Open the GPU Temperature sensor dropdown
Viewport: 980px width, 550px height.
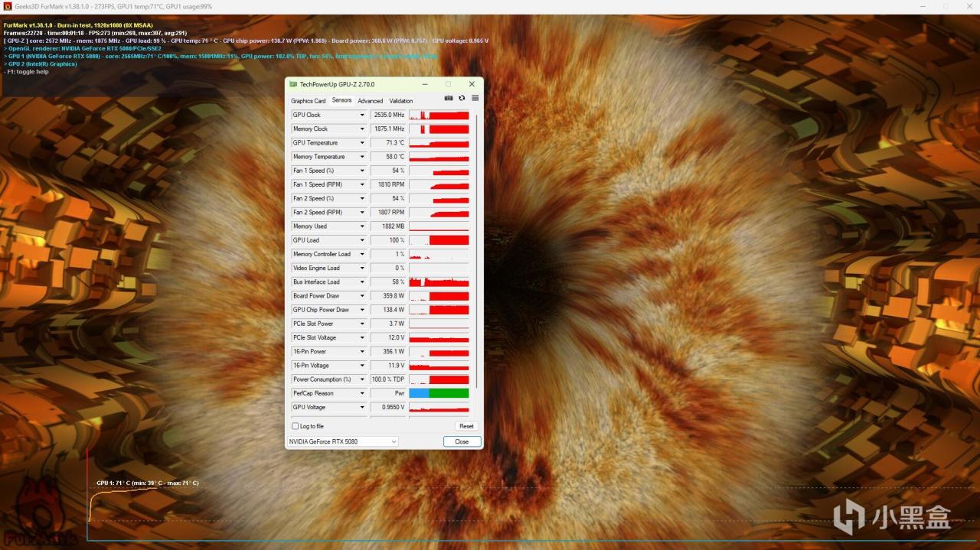pos(362,143)
